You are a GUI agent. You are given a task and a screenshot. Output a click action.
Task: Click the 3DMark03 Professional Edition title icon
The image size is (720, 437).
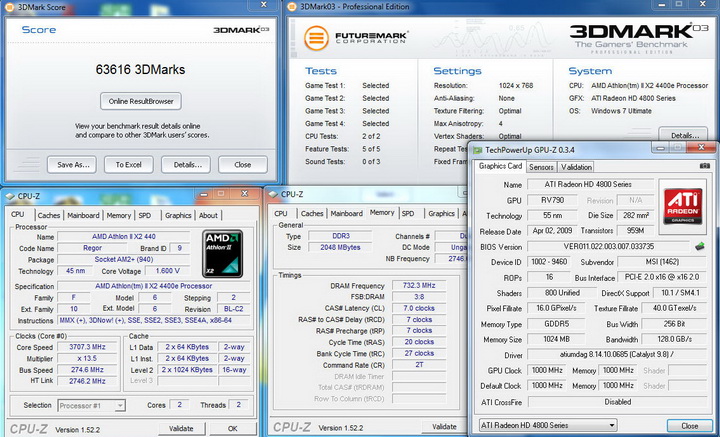coord(292,6)
